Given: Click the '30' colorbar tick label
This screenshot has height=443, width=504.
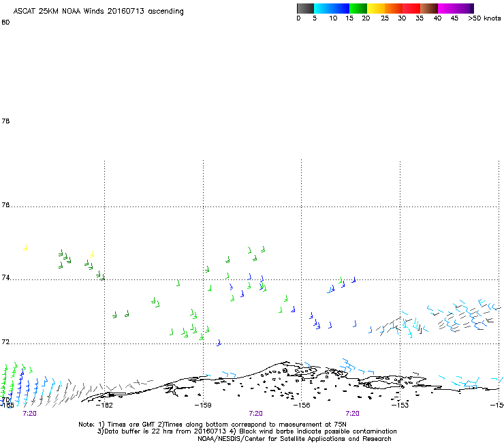Looking at the screenshot, I should click(x=402, y=18).
